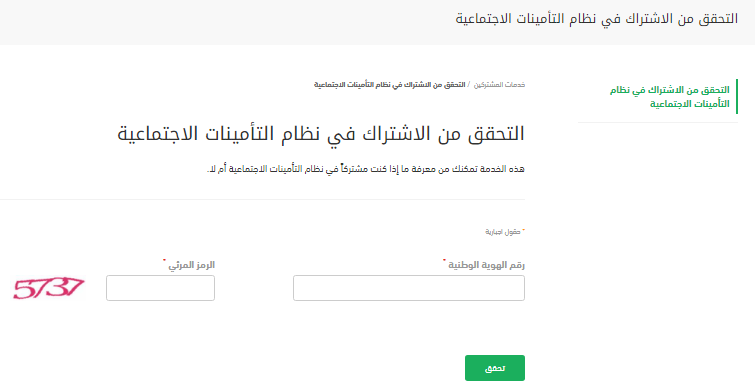The image size is (755, 387).
Task: Click the رقم الهوية الوطنية field label
Action: [486, 265]
